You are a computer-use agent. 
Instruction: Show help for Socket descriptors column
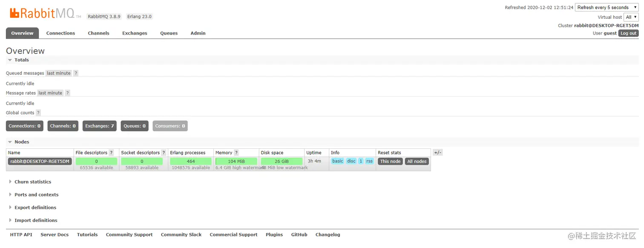point(164,153)
